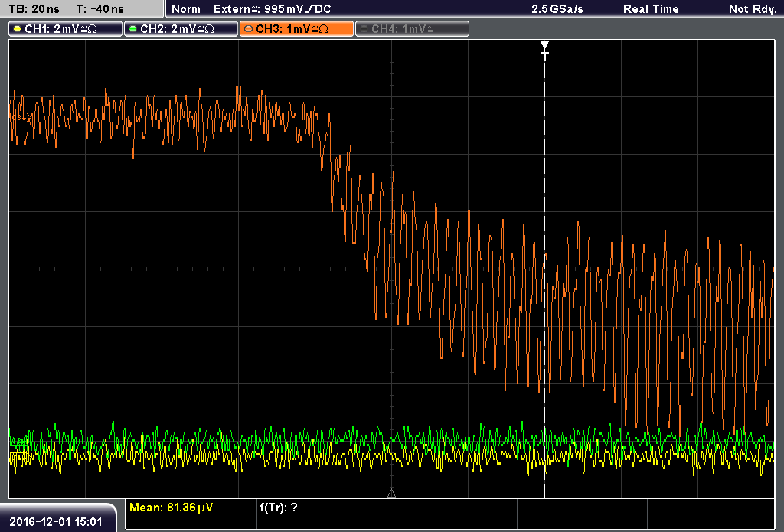Click the Not Rdy. status indicator
Image resolution: width=784 pixels, height=532 pixels.
(x=753, y=9)
